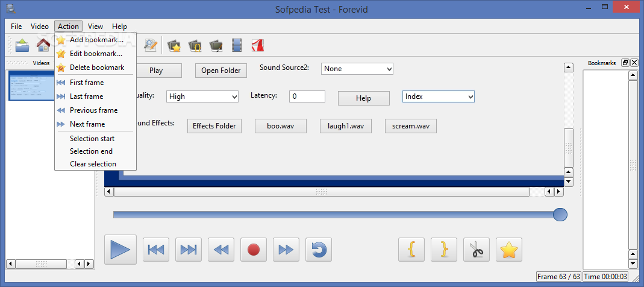Click the Help button beside Latency
Screen dimensions: 644x287
pyautogui.click(x=363, y=98)
